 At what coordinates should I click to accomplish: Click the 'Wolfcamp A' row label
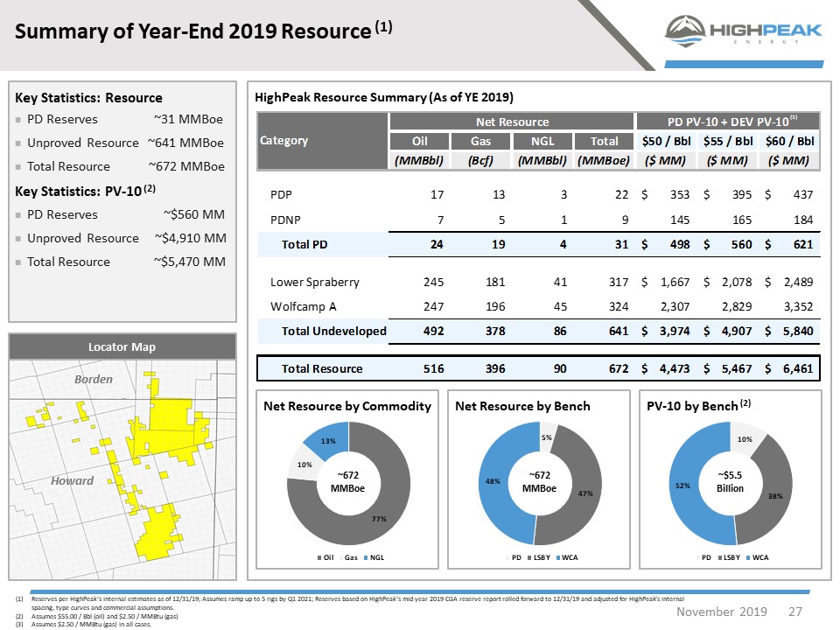pos(304,306)
